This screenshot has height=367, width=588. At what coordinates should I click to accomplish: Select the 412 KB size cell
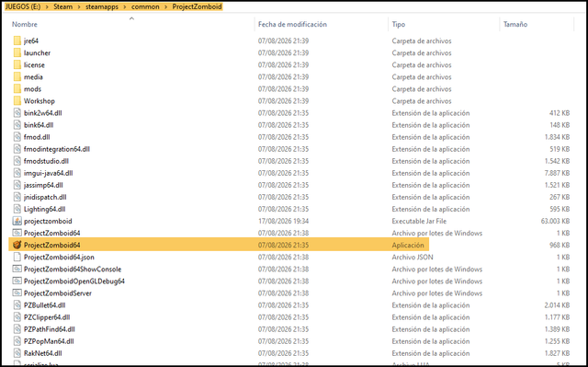click(560, 113)
